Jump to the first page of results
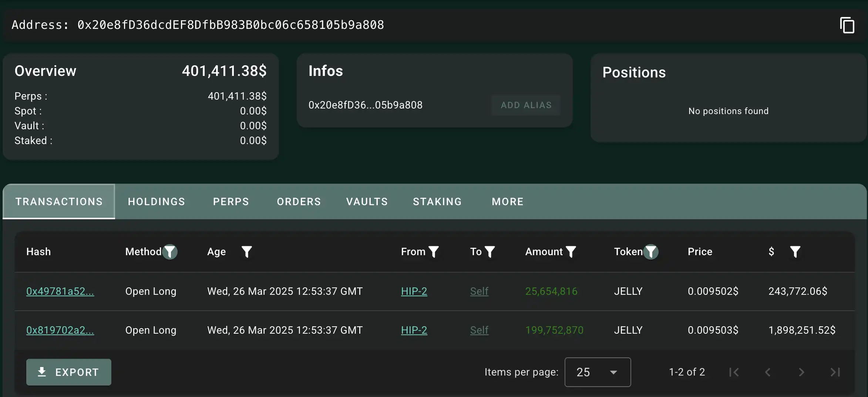868x397 pixels. click(734, 372)
